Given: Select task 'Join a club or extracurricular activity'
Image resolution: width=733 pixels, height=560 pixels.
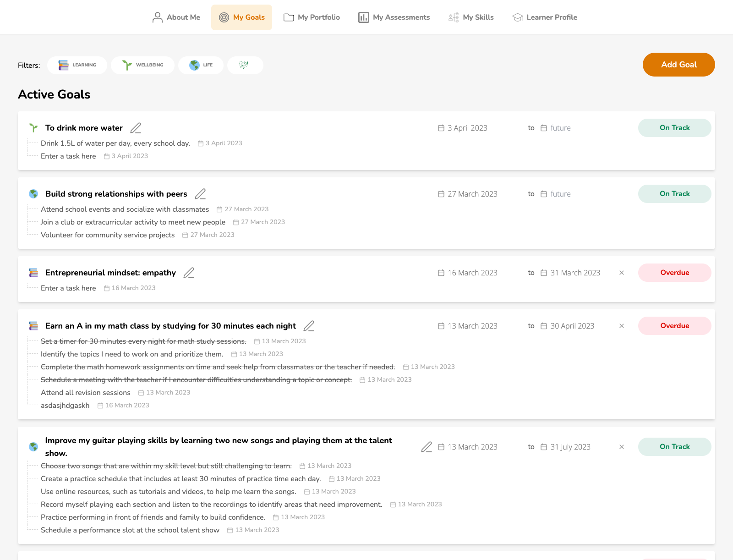Looking at the screenshot, I should coord(133,222).
